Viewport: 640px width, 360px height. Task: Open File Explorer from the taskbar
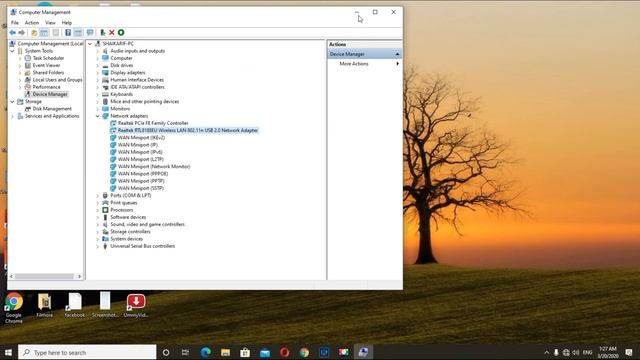[225, 352]
